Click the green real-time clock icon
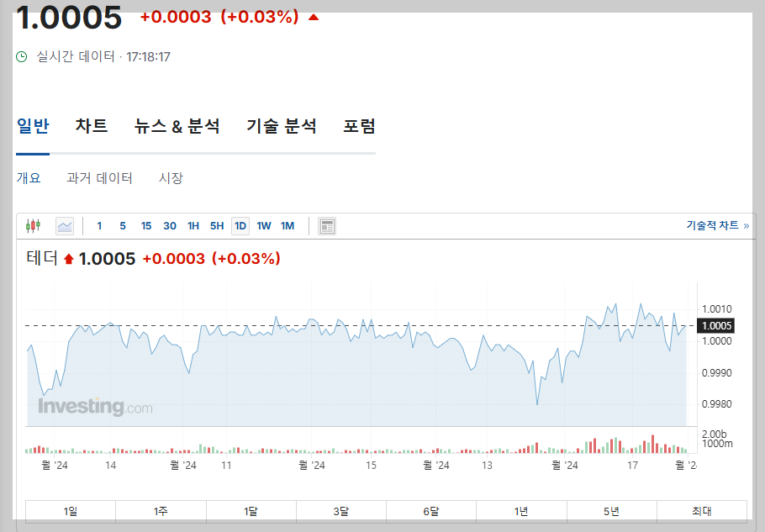Viewport: 765px width, 532px height. point(22,57)
